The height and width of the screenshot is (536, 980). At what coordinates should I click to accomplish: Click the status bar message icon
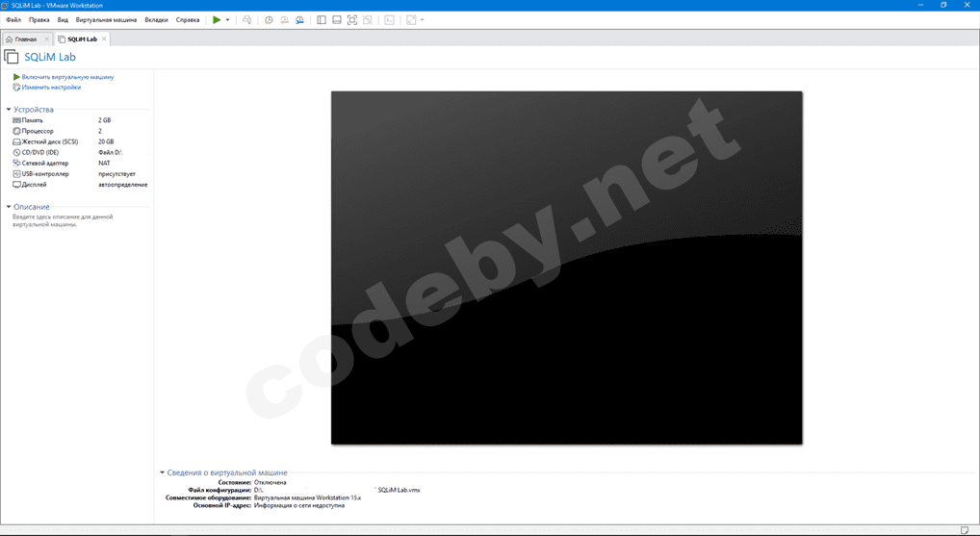(965, 530)
